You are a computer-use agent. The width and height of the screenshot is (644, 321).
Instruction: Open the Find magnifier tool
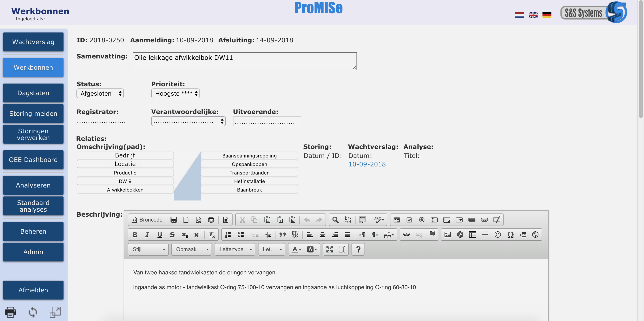pos(335,220)
